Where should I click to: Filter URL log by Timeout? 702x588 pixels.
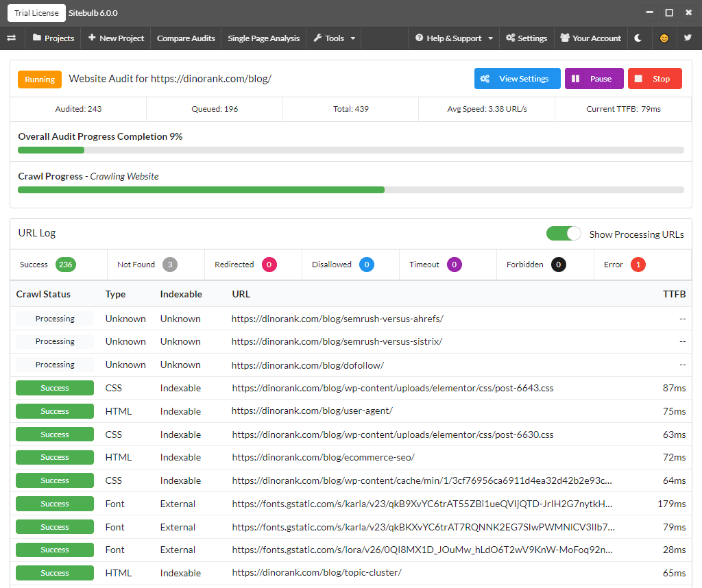click(x=448, y=265)
